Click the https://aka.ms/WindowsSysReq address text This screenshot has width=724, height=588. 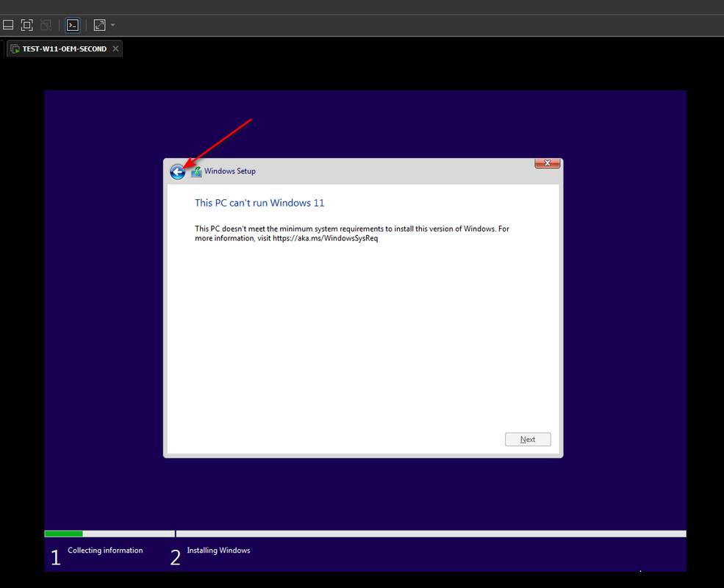coord(325,238)
